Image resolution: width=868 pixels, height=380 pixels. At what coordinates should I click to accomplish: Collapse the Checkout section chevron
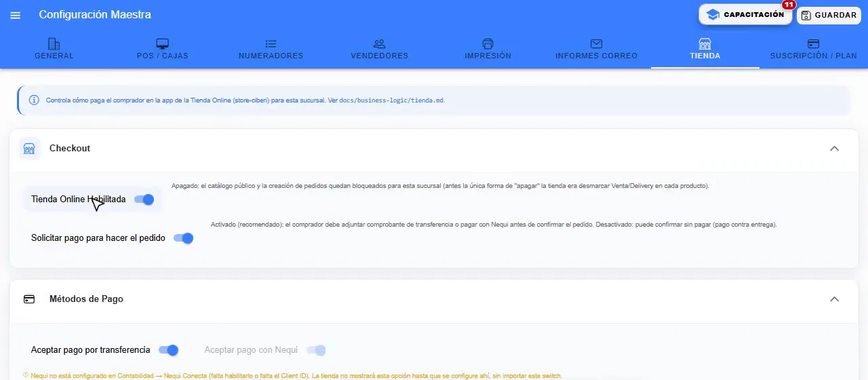point(835,149)
